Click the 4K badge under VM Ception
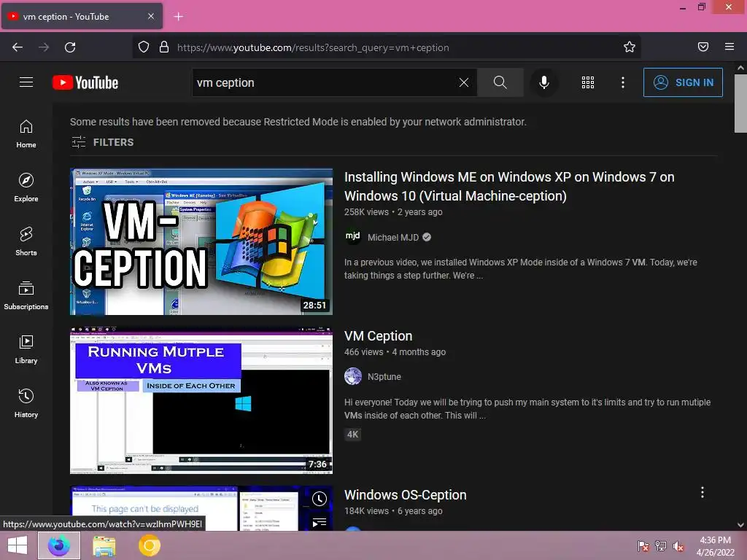This screenshot has height=560, width=747. pos(352,435)
